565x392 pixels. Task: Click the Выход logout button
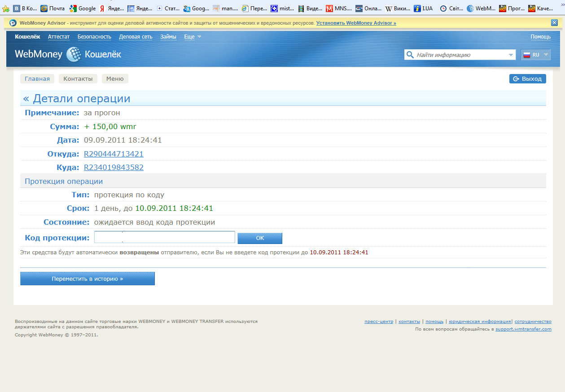click(x=528, y=79)
